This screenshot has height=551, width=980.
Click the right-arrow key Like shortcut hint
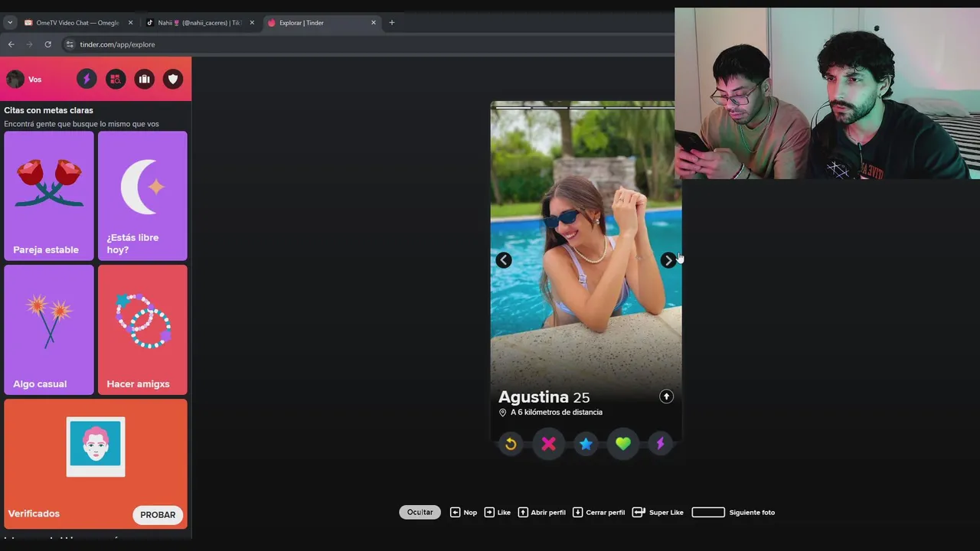(497, 513)
